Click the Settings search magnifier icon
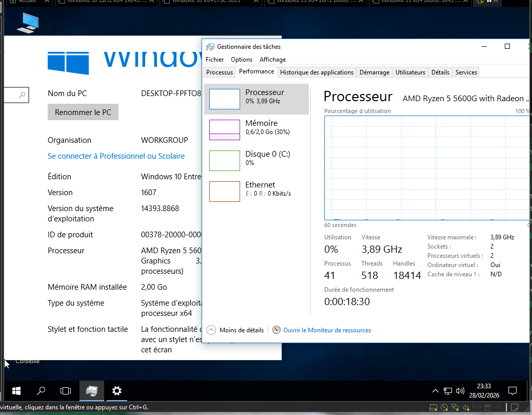The image size is (532, 415). 22,95
